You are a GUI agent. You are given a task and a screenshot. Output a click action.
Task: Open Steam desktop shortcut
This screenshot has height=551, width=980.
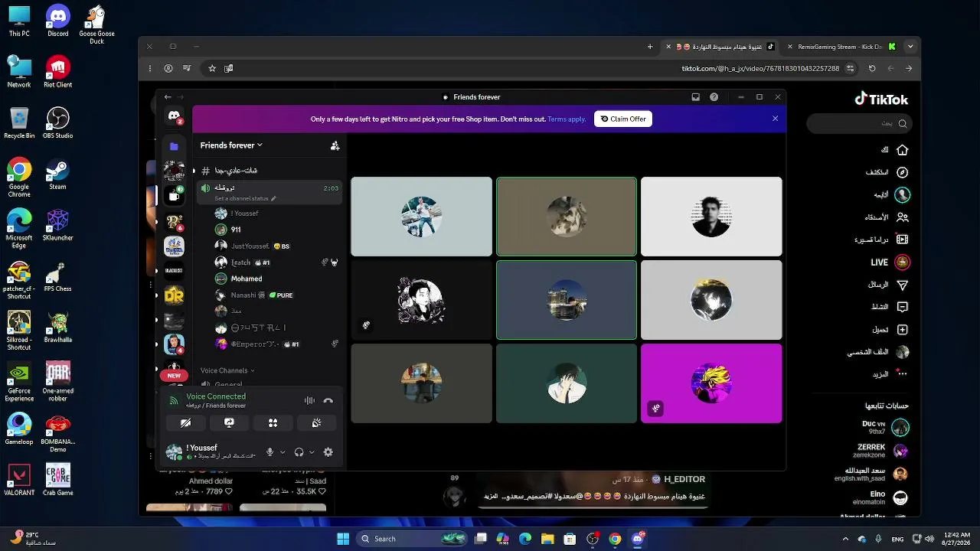[57, 174]
